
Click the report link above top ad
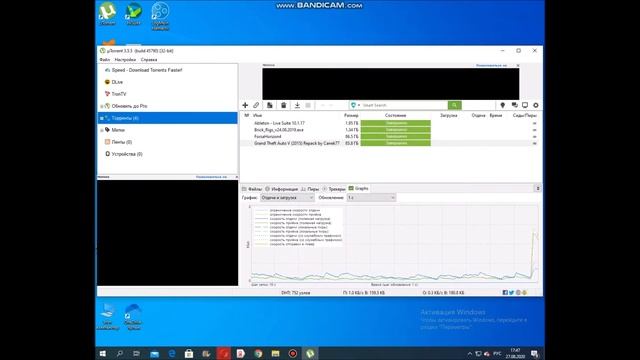coord(491,65)
